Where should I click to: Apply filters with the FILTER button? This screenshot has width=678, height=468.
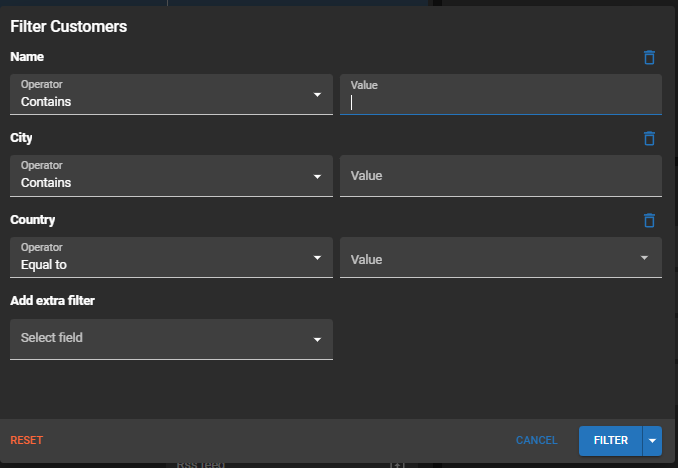(x=611, y=441)
